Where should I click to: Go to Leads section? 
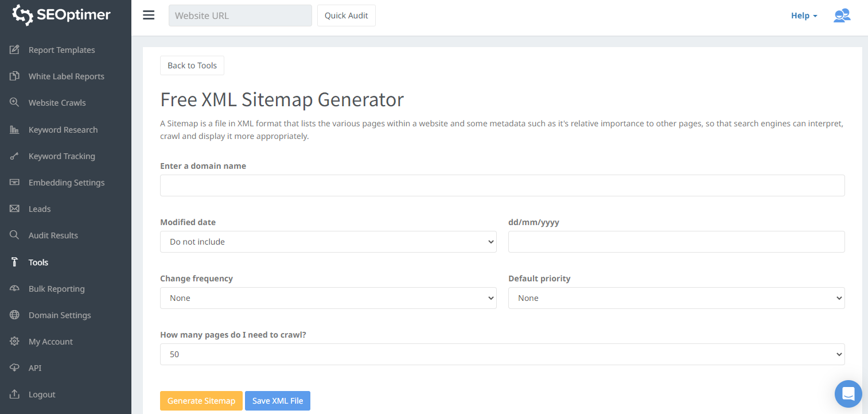coord(40,209)
